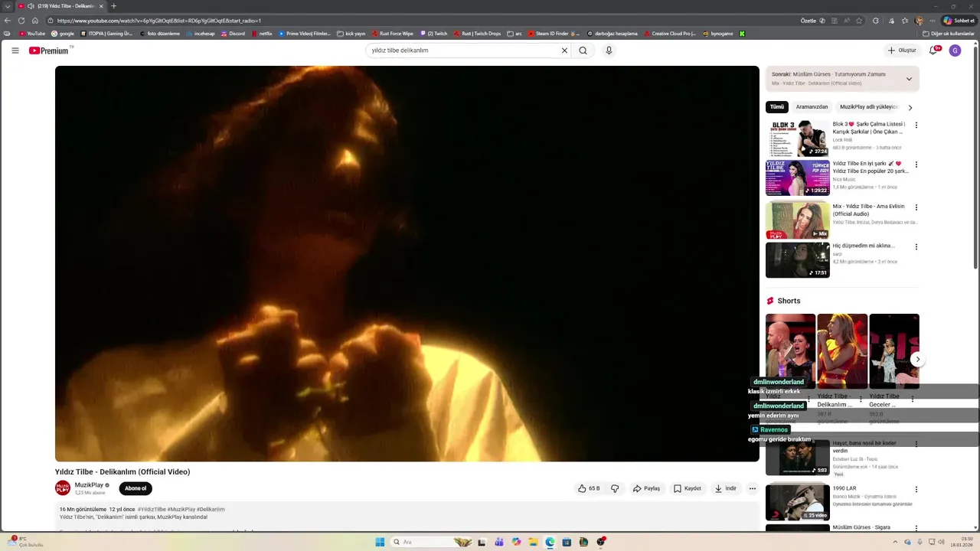Save video with Kaydet
Viewport: 980px width, 551px height.
687,488
